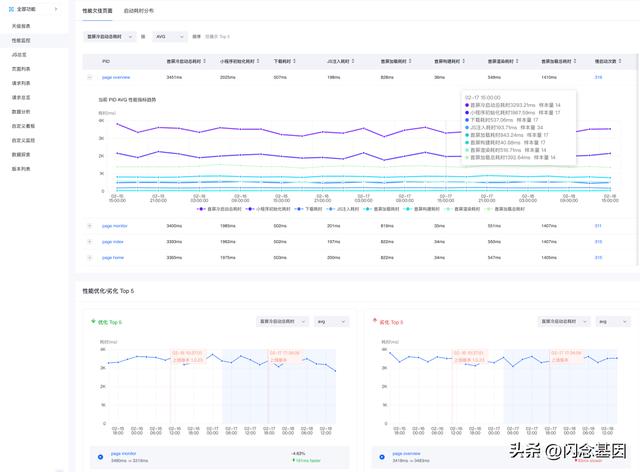Open the count link in page index row

coord(598,242)
